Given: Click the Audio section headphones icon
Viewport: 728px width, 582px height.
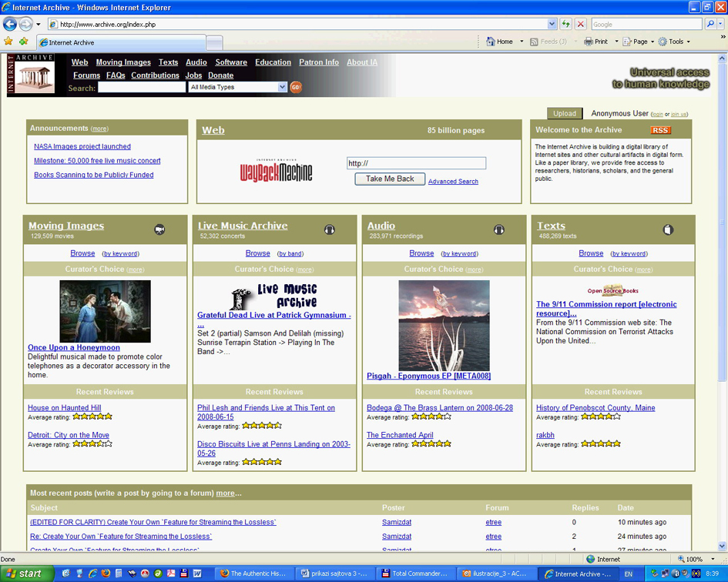Looking at the screenshot, I should pyautogui.click(x=498, y=229).
